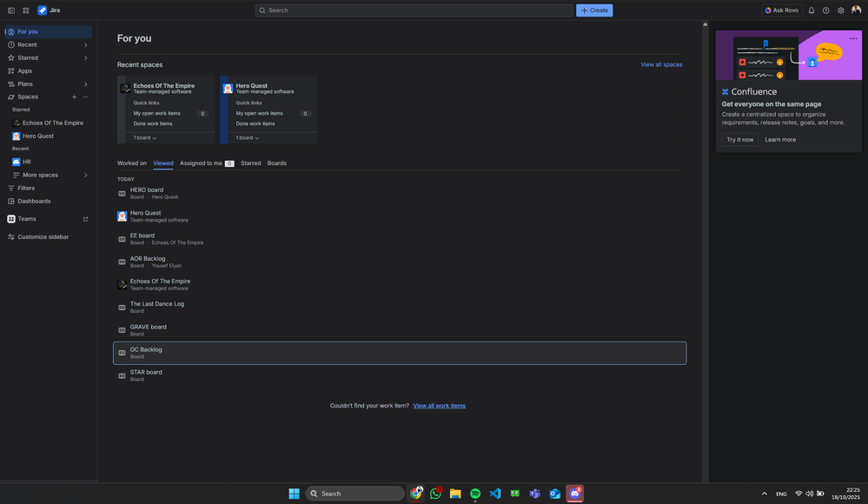Image resolution: width=868 pixels, height=504 pixels.
Task: Open the app switcher grid icon
Action: point(24,10)
